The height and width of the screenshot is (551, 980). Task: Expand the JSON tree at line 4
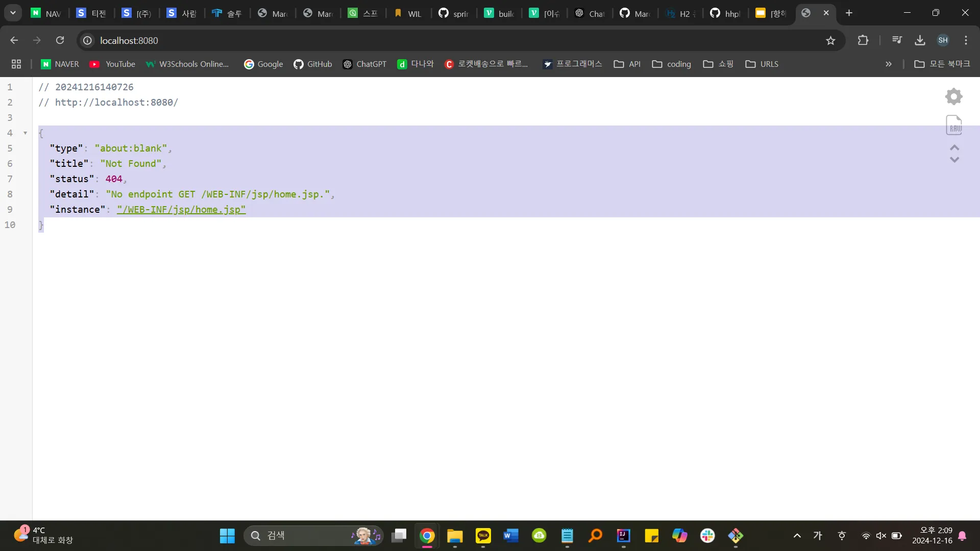point(25,133)
